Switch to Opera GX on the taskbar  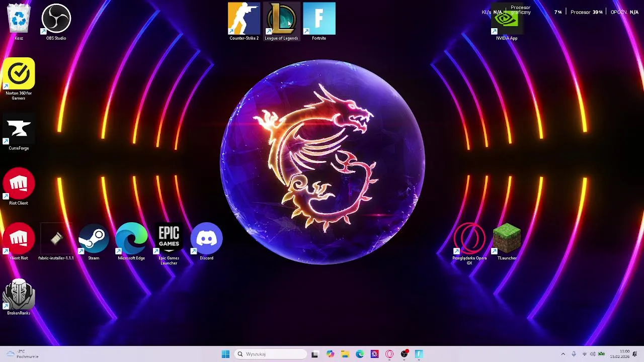coord(389,354)
